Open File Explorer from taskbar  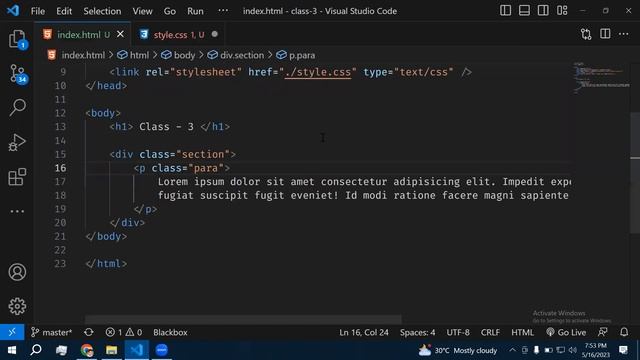[x=111, y=350]
